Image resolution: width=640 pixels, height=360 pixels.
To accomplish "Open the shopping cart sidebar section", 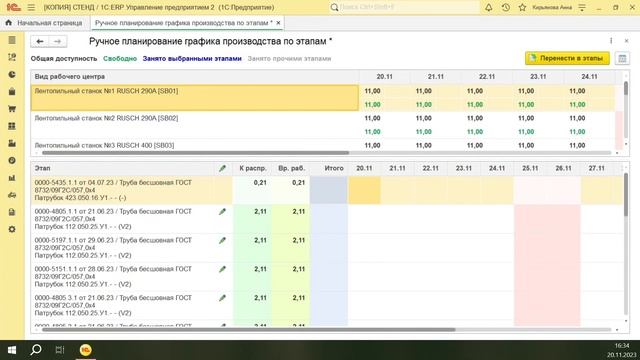I will pyautogui.click(x=12, y=109).
